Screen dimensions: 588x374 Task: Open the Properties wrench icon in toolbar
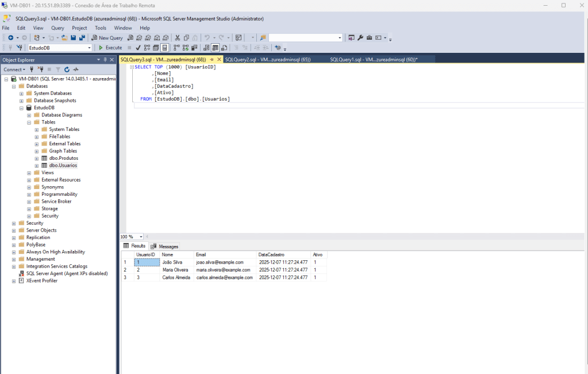tap(360, 38)
